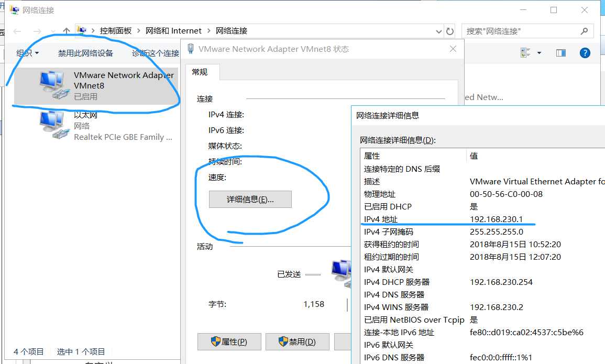
Task: Open help with the question mark icon
Action: (x=585, y=53)
